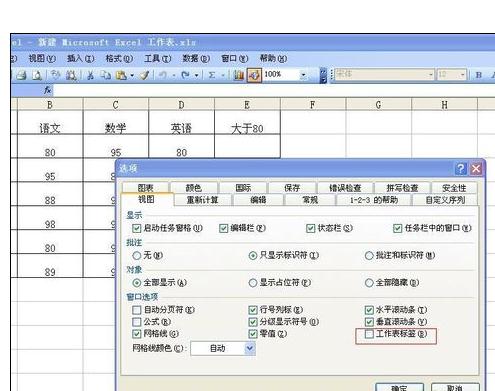Enable the 自动分页符 checkbox
This screenshot has height=391, width=495.
pos(136,310)
